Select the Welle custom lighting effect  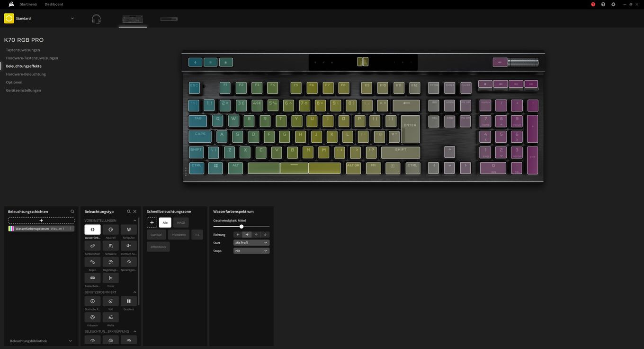110,317
